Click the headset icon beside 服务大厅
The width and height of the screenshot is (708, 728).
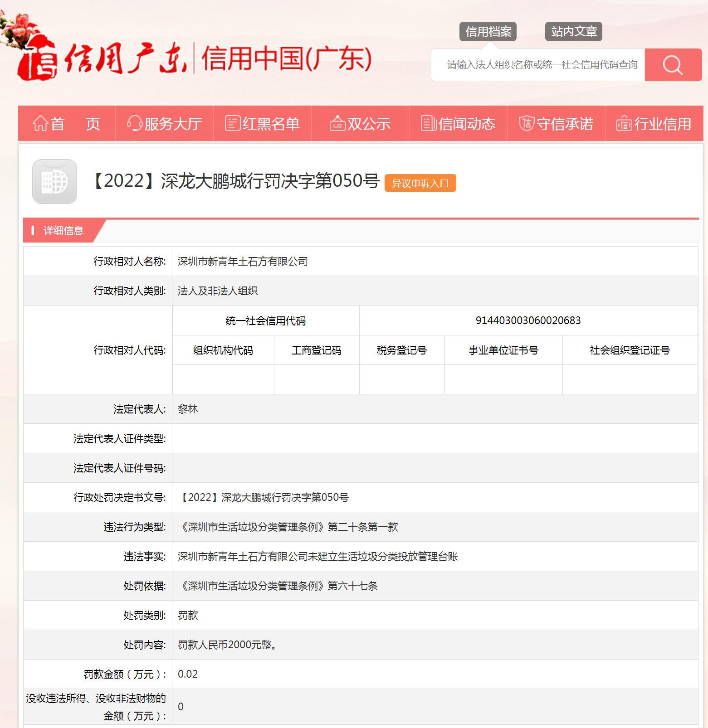coord(134,123)
